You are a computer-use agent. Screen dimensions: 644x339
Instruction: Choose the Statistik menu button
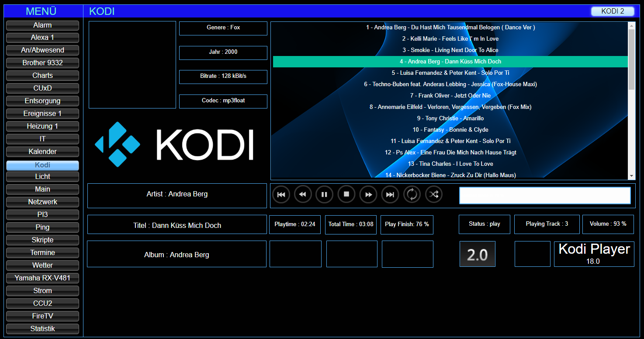[42, 329]
